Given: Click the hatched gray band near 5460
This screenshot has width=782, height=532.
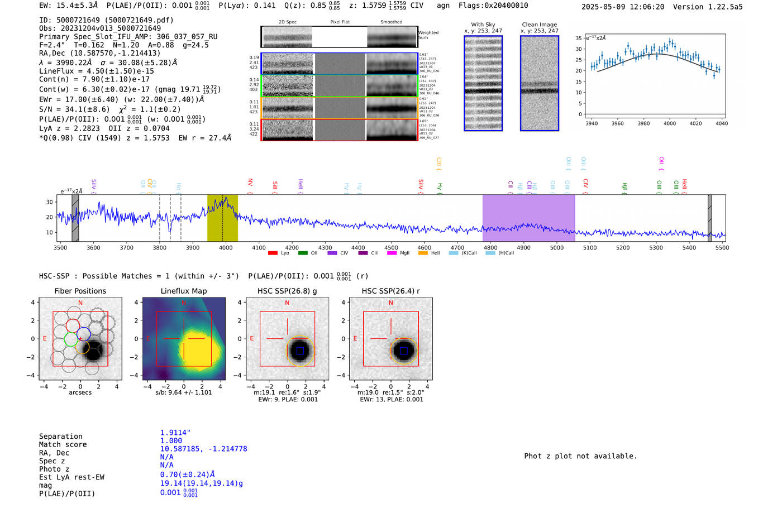Looking at the screenshot, I should [x=709, y=218].
